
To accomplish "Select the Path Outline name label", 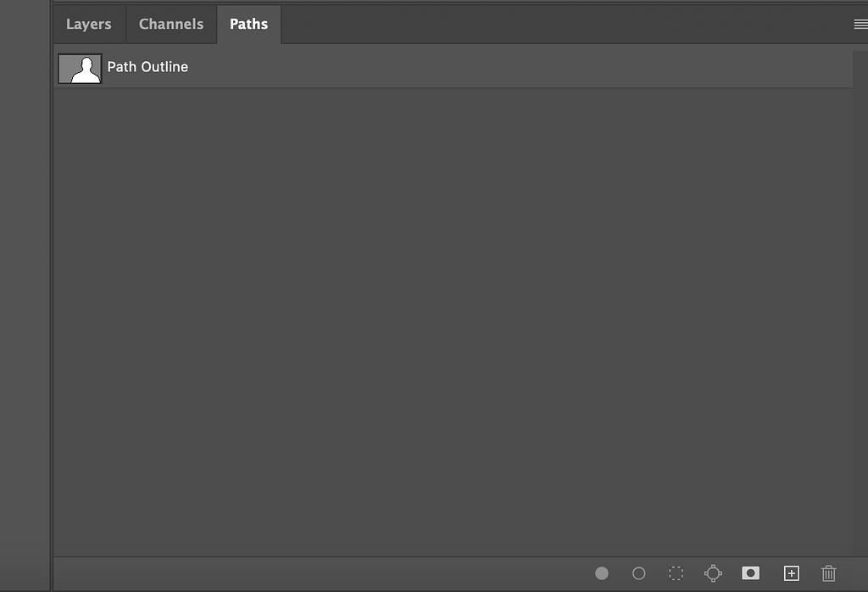I will [147, 67].
